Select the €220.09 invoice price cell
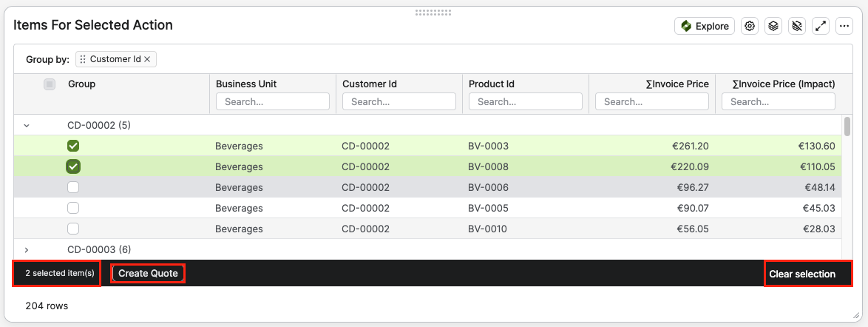 pos(689,166)
